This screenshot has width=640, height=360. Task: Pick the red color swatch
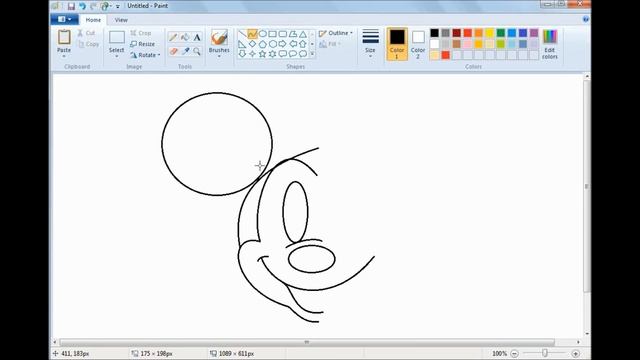468,33
